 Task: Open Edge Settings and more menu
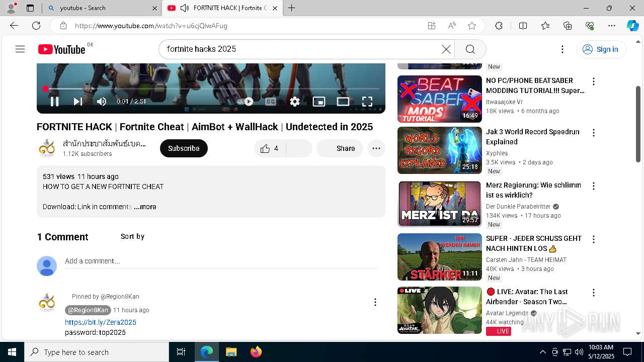pos(612,26)
